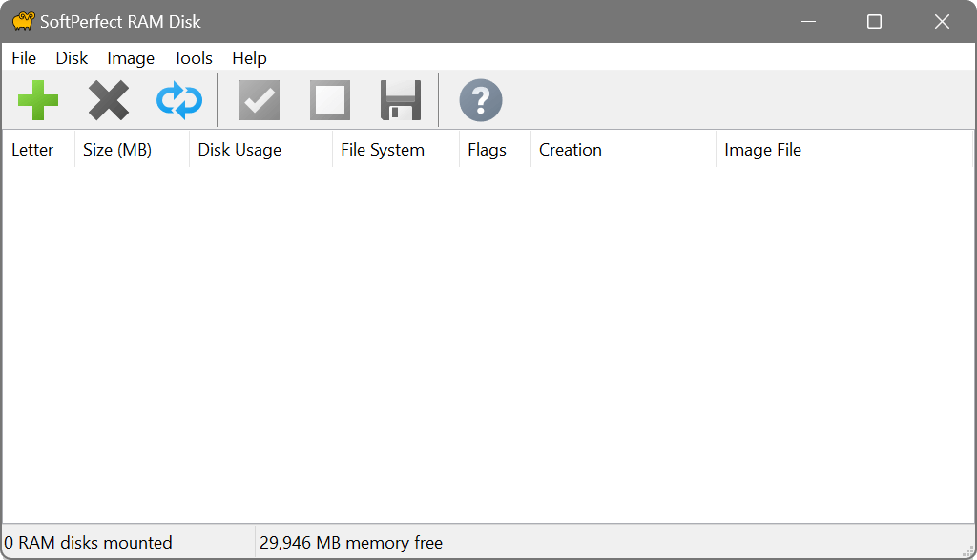Maximize the SoftPerfect RAM Disk window
The image size is (977, 560).
pos(874,21)
